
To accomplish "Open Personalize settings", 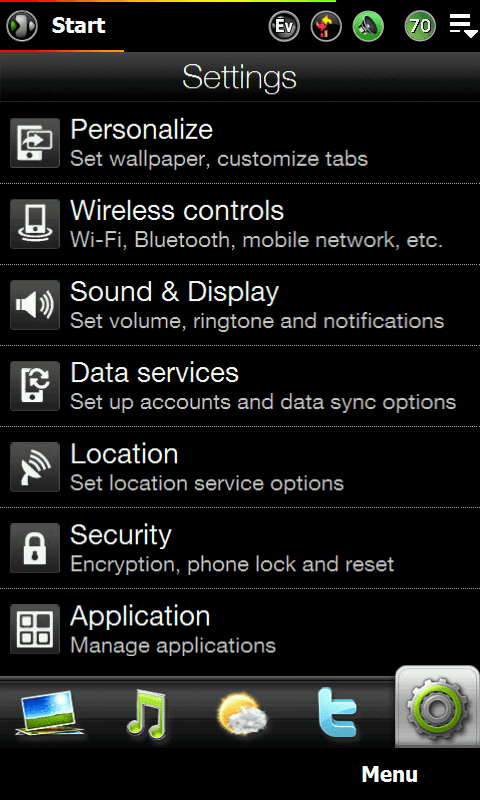I will click(x=240, y=143).
